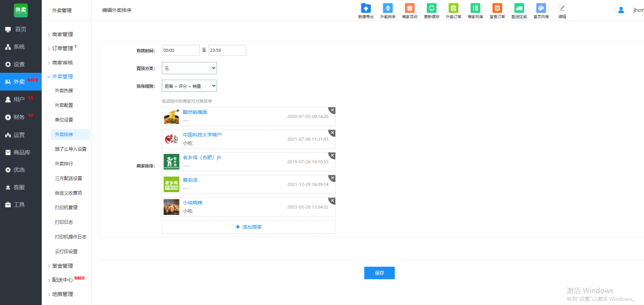The width and height of the screenshot is (644, 305).
Task: Click the 添加商家 button
Action: click(x=249, y=227)
